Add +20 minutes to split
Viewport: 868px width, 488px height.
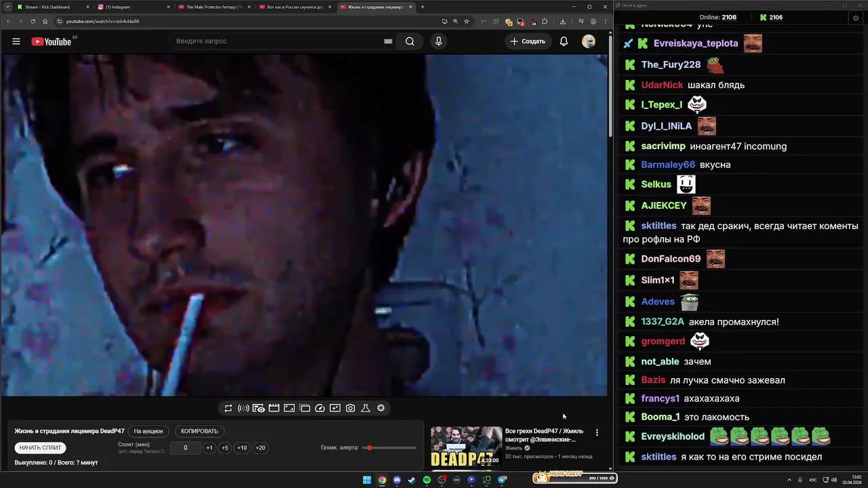coord(260,448)
